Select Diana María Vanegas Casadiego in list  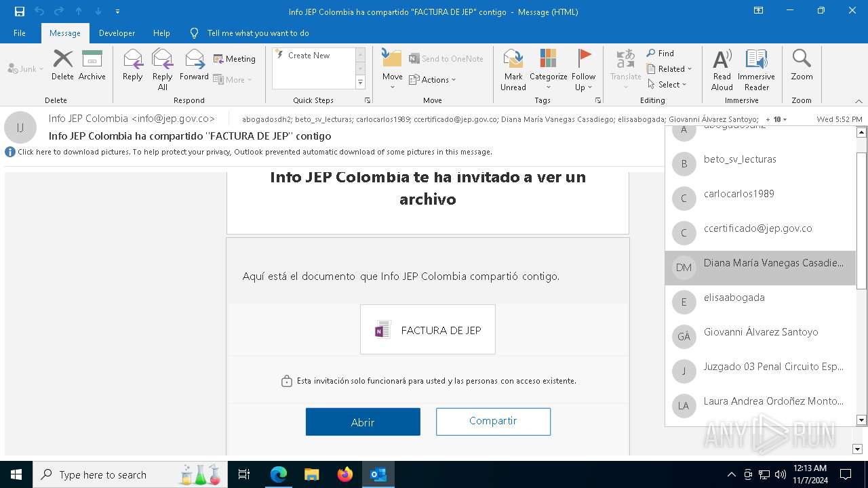point(760,267)
